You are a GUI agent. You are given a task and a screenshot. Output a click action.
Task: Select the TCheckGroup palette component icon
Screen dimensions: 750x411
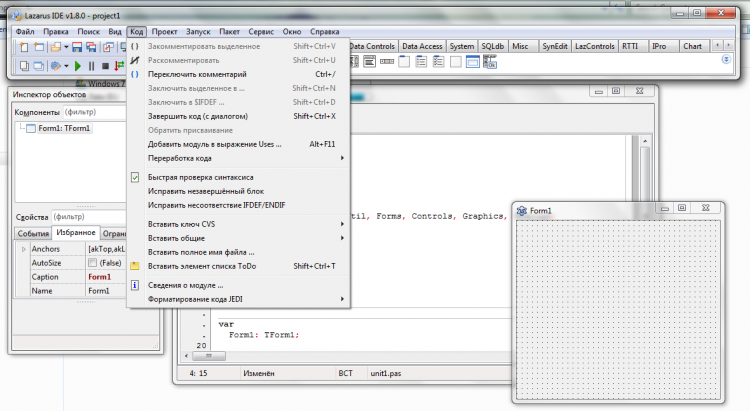point(438,62)
